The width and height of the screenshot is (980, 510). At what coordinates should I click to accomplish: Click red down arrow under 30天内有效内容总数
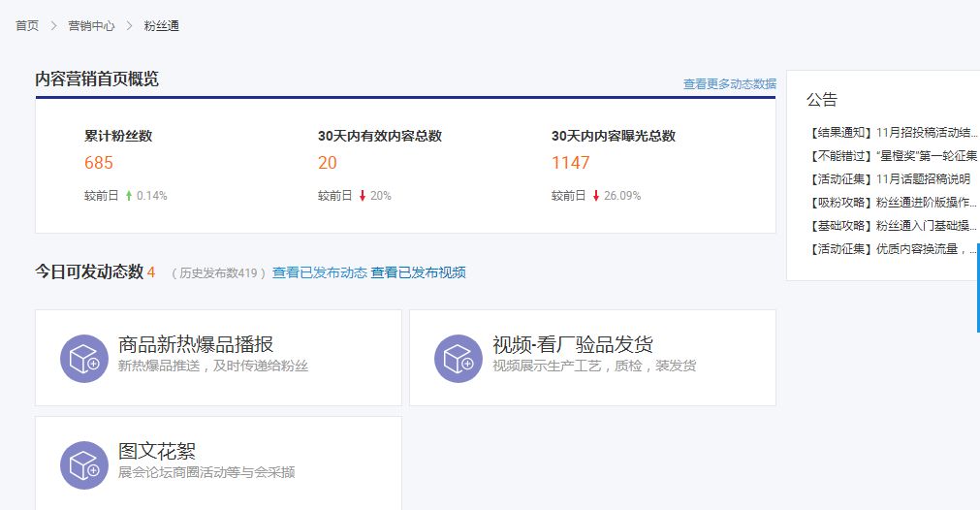tap(362, 196)
